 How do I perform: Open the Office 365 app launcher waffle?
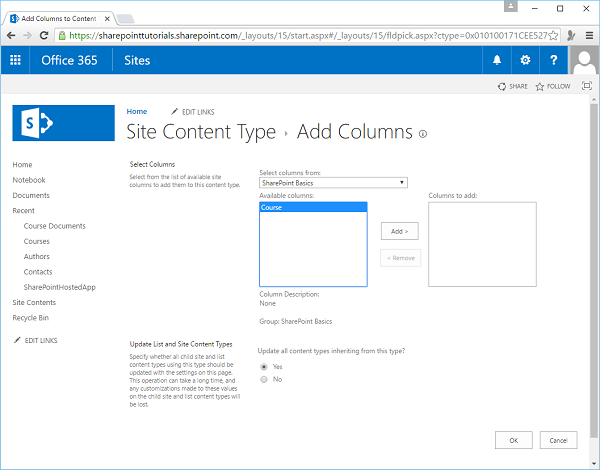pyautogui.click(x=15, y=60)
